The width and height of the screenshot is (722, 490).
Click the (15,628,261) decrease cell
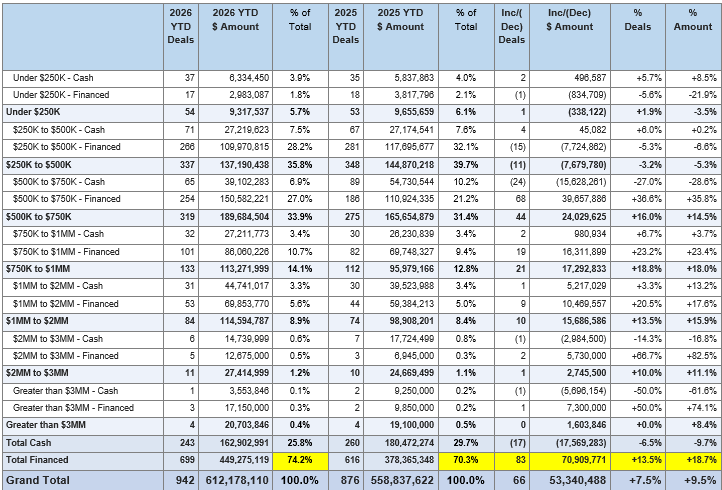click(x=570, y=182)
